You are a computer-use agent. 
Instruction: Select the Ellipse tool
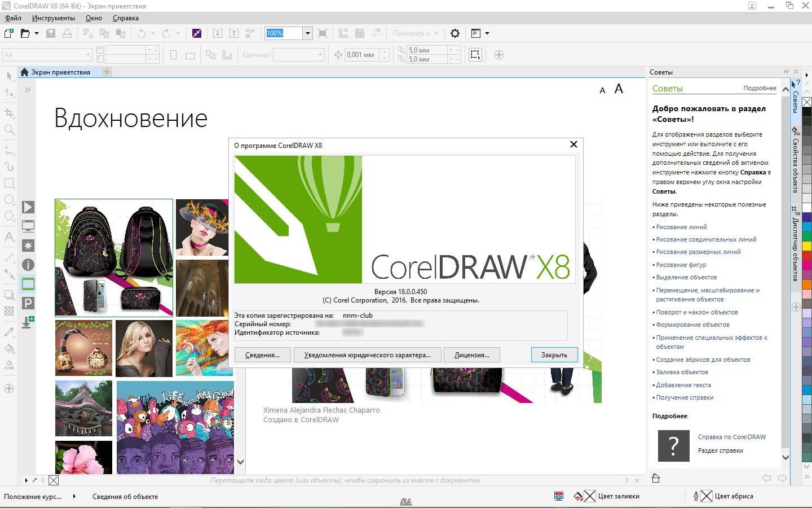[x=9, y=199]
